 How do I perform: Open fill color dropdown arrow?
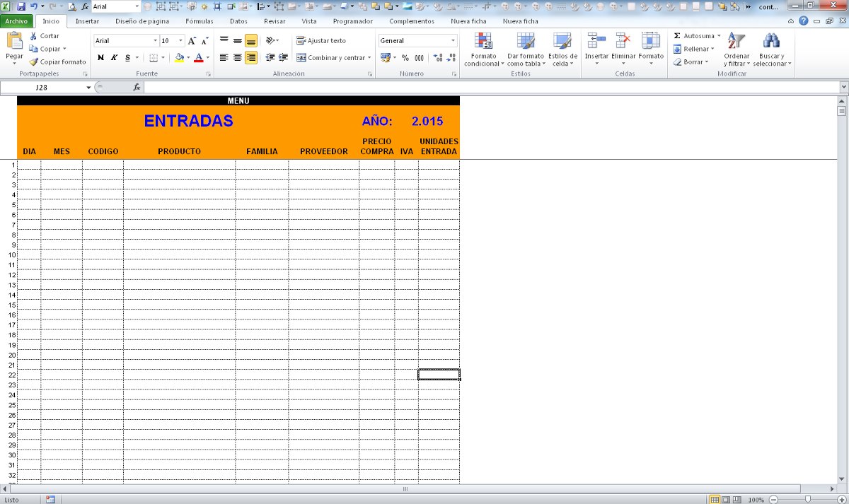(x=188, y=58)
